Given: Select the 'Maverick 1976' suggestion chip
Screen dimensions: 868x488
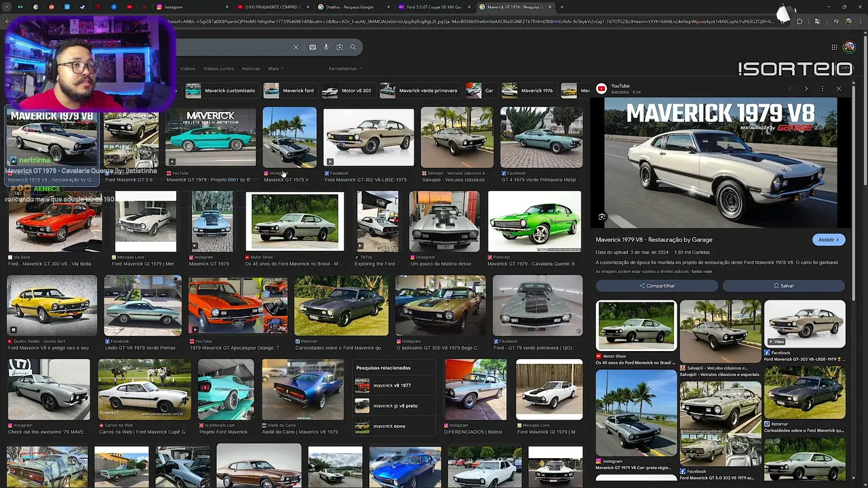Looking at the screenshot, I should [x=528, y=91].
